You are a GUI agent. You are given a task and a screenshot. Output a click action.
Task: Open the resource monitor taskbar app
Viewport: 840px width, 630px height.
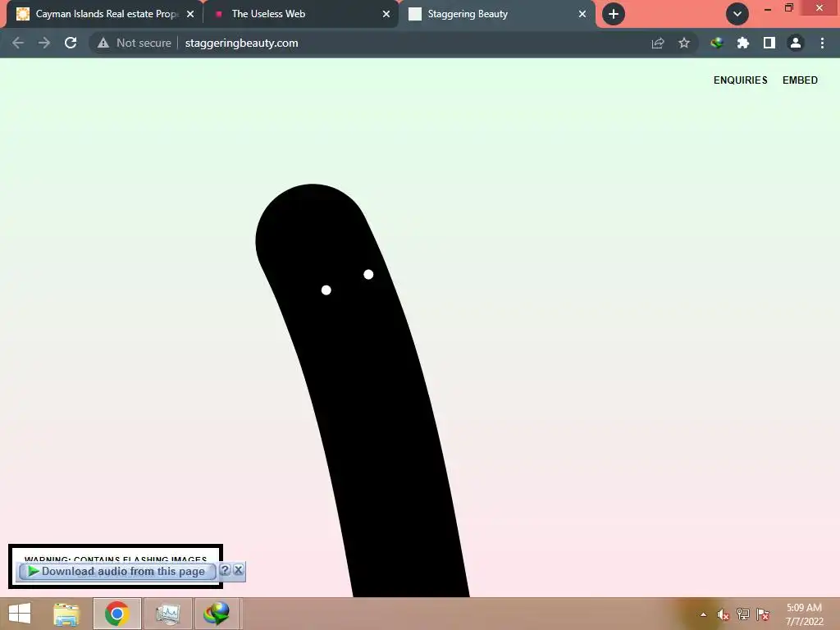(x=168, y=614)
